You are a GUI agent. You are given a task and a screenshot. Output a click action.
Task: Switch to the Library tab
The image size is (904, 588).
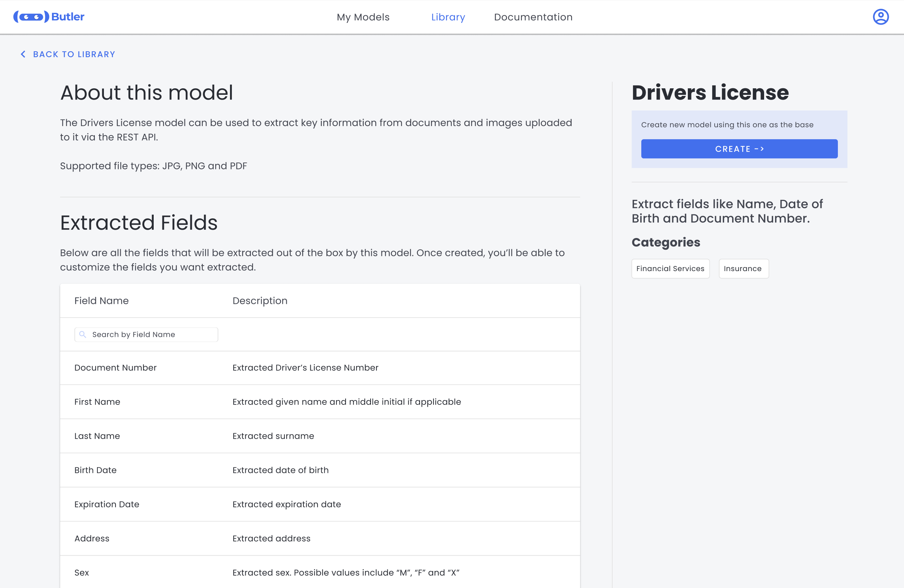click(448, 17)
